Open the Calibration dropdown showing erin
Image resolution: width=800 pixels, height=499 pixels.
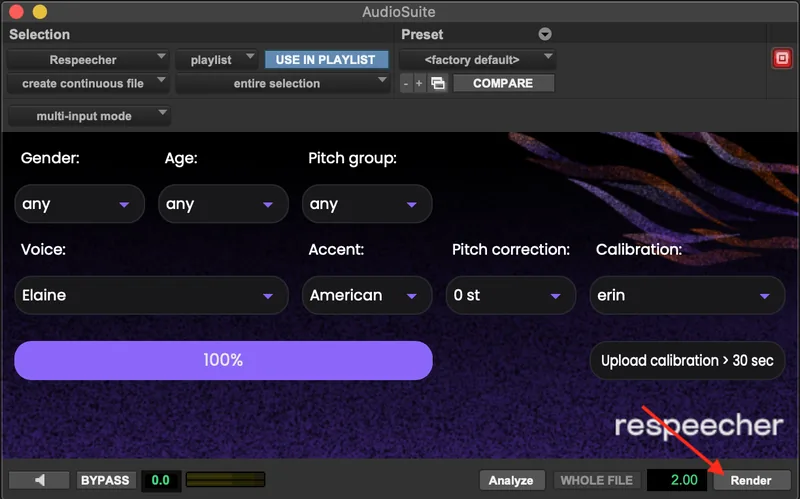pyautogui.click(x=687, y=295)
